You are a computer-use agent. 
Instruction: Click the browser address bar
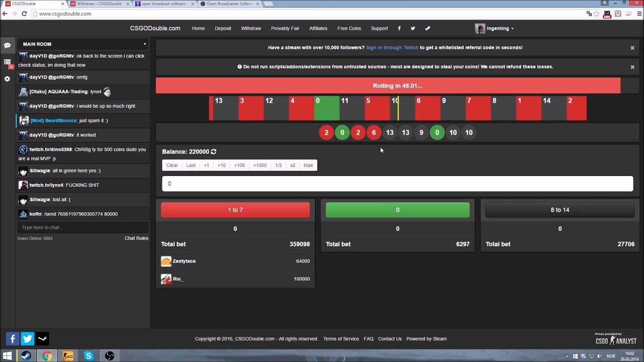click(x=307, y=14)
